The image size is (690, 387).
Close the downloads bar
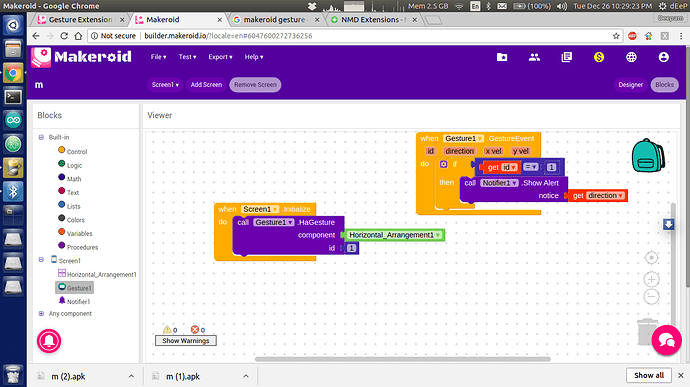click(x=681, y=375)
